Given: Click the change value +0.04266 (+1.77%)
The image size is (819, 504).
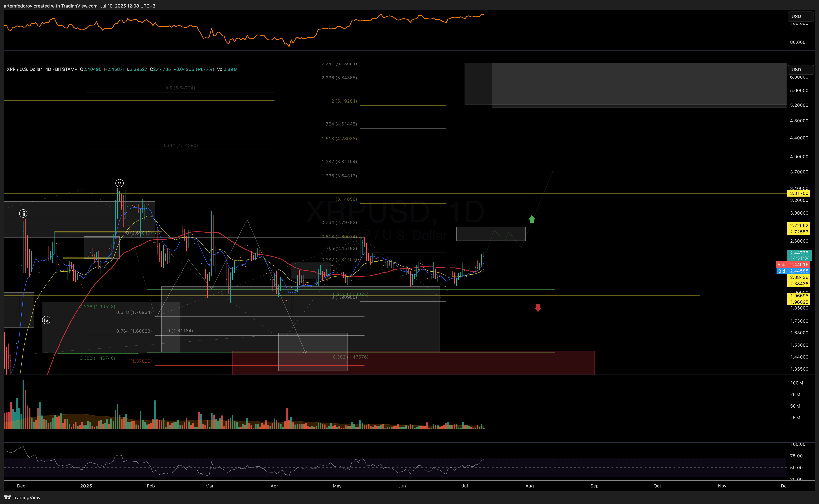Looking at the screenshot, I should 194,69.
